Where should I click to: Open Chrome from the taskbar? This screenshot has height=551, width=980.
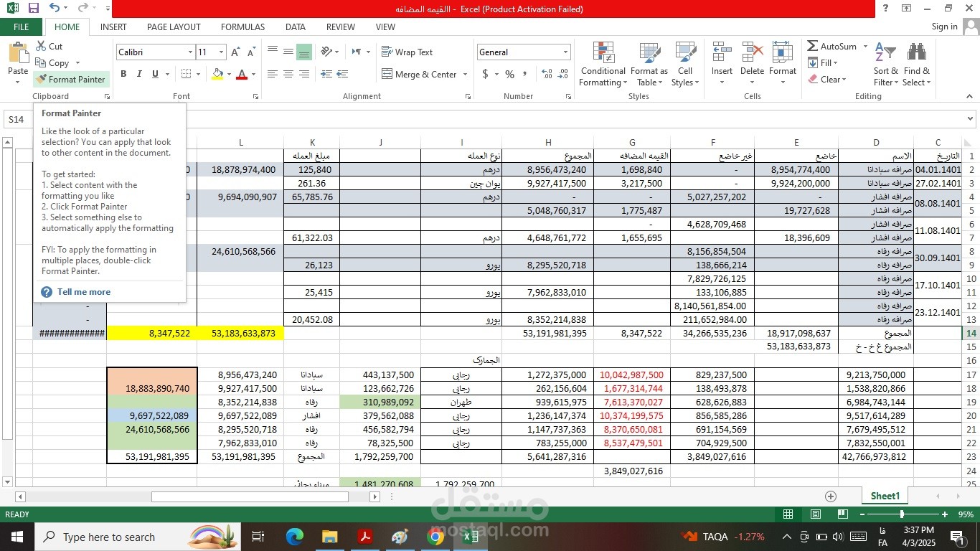[435, 537]
